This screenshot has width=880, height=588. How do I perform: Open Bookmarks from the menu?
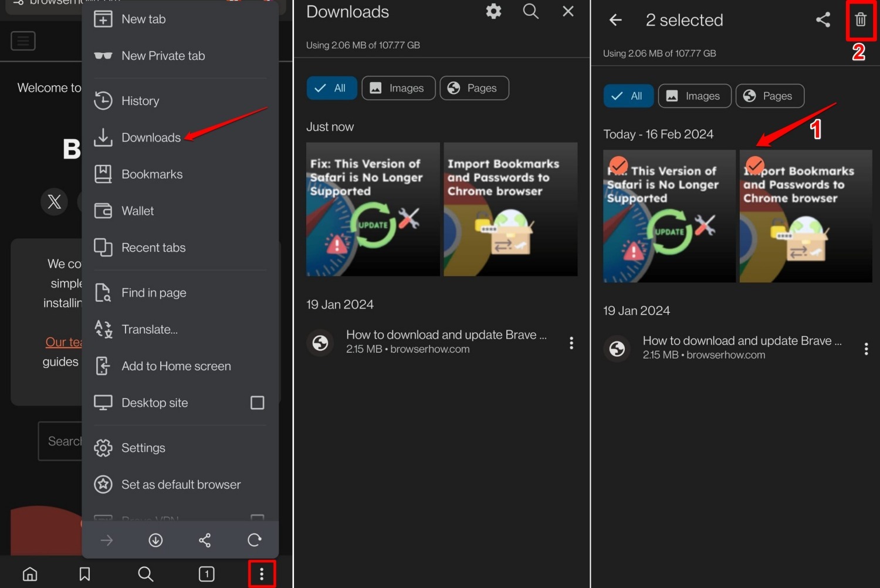180,174
